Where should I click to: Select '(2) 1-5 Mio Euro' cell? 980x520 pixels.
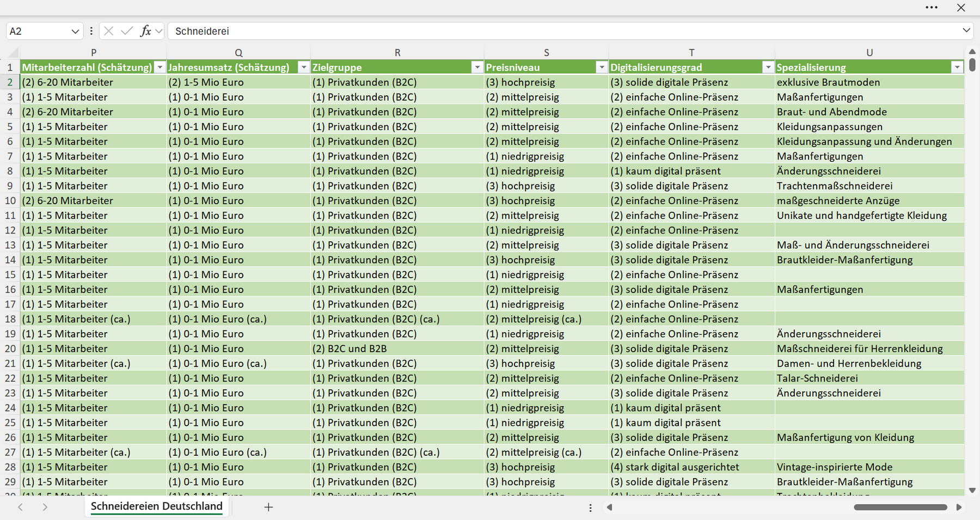[238, 83]
